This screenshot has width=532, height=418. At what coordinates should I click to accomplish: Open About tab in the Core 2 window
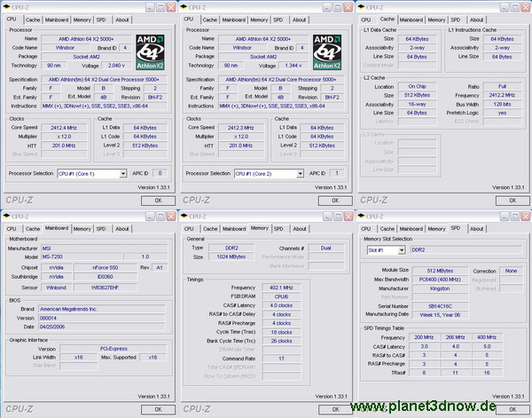[x=300, y=20]
